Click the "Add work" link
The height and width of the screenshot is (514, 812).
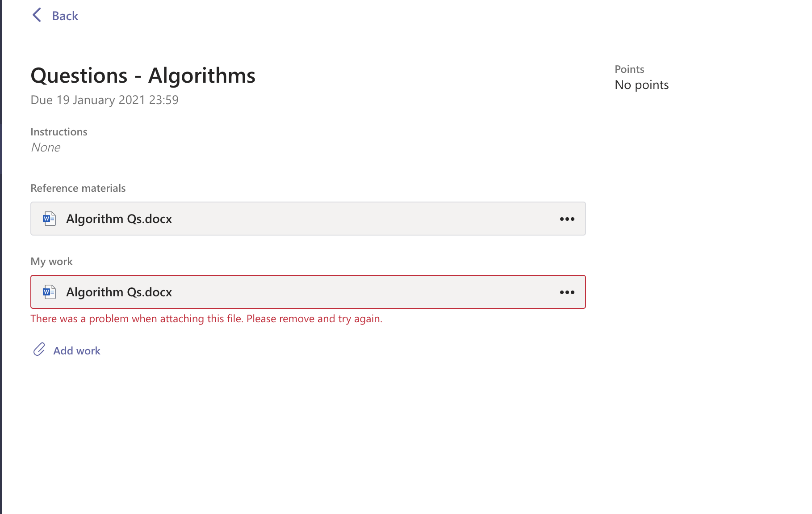point(76,350)
